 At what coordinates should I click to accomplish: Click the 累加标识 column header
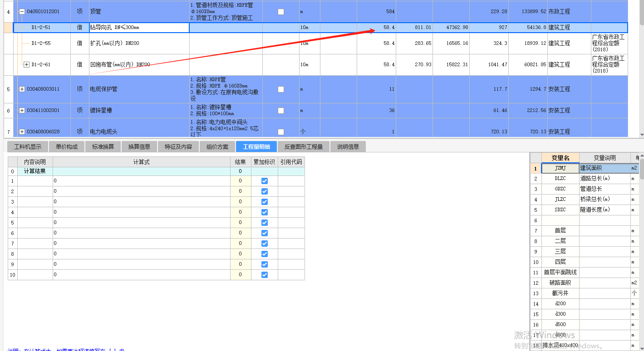265,162
